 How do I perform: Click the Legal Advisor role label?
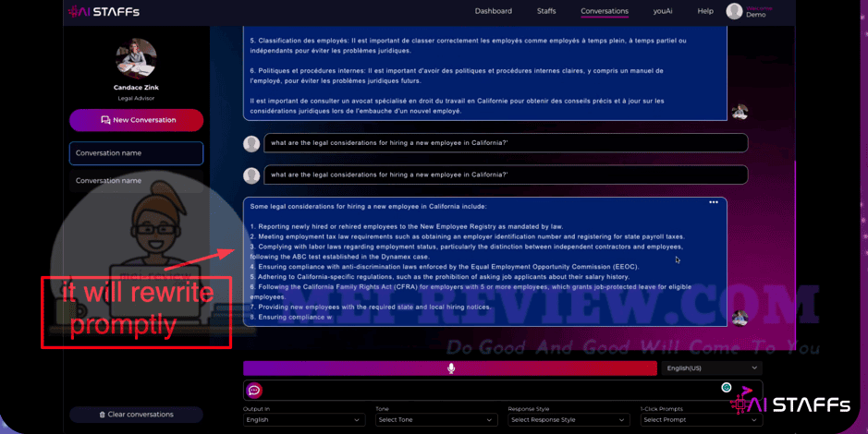[x=136, y=99]
